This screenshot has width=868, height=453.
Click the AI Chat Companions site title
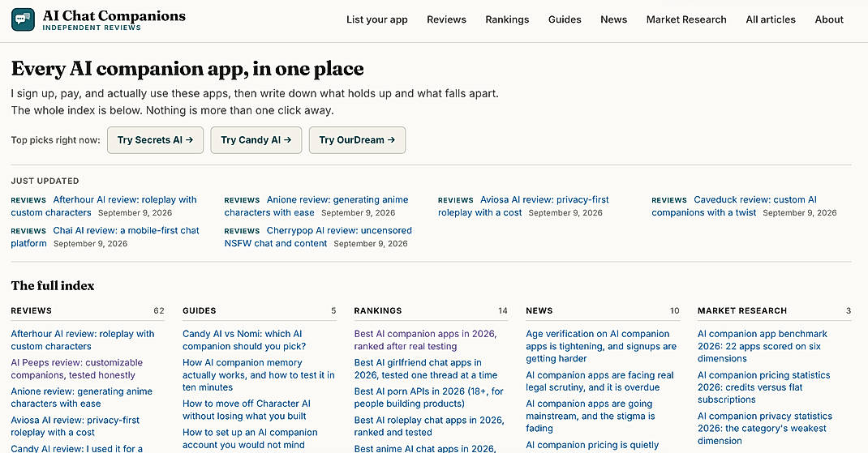point(114,15)
